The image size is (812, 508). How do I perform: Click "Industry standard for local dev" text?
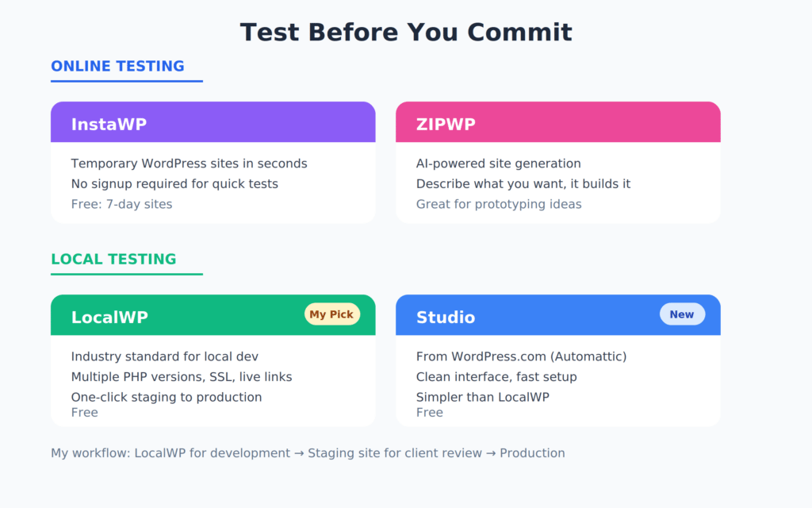click(164, 356)
